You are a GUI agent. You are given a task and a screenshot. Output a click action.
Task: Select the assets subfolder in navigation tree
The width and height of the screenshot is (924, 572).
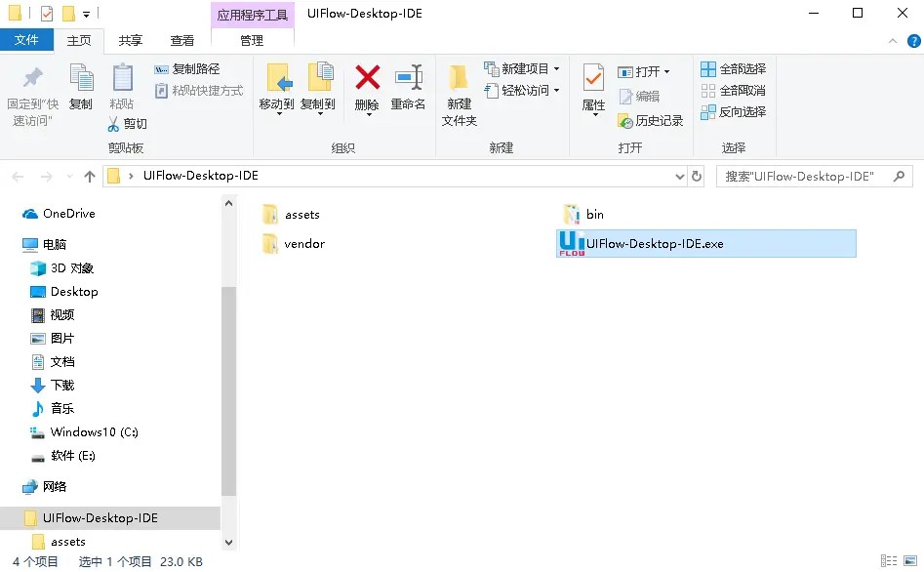(x=59, y=542)
